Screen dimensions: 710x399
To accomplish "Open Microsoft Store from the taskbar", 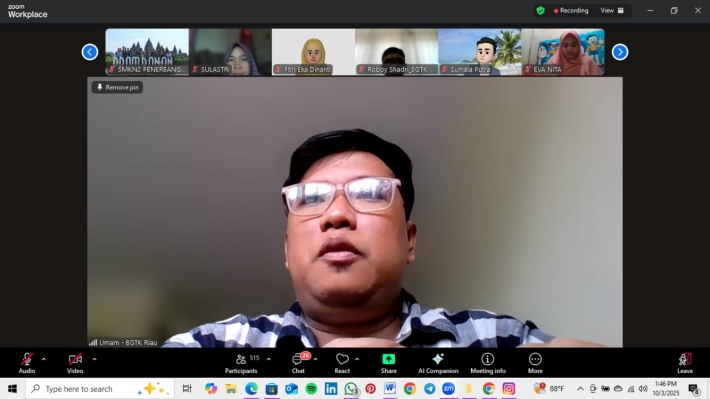I will [271, 389].
